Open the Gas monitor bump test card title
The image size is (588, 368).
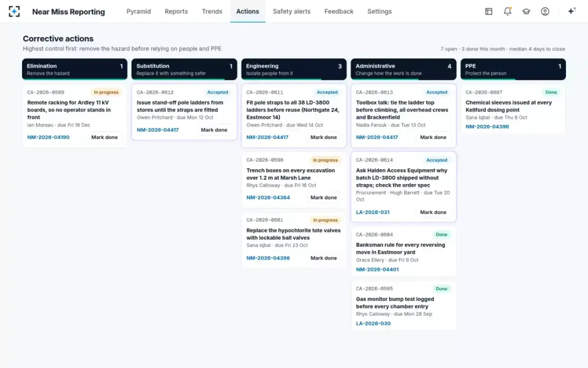pyautogui.click(x=395, y=303)
